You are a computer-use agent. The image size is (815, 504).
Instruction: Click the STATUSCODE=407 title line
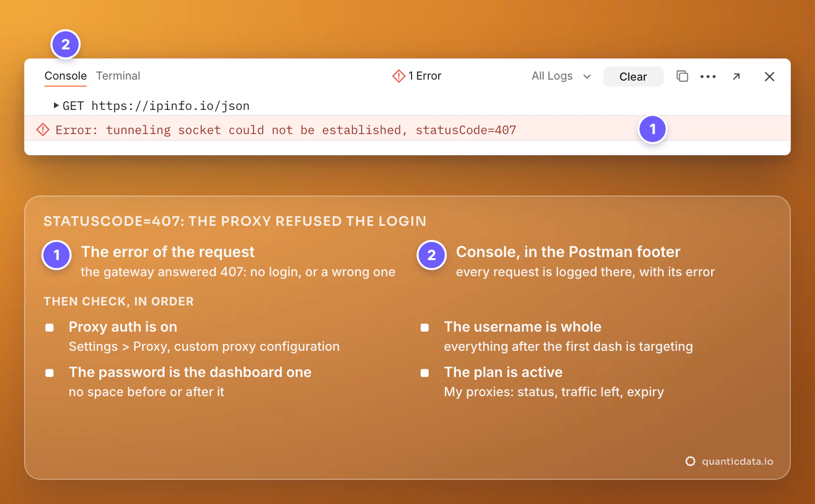(x=235, y=221)
